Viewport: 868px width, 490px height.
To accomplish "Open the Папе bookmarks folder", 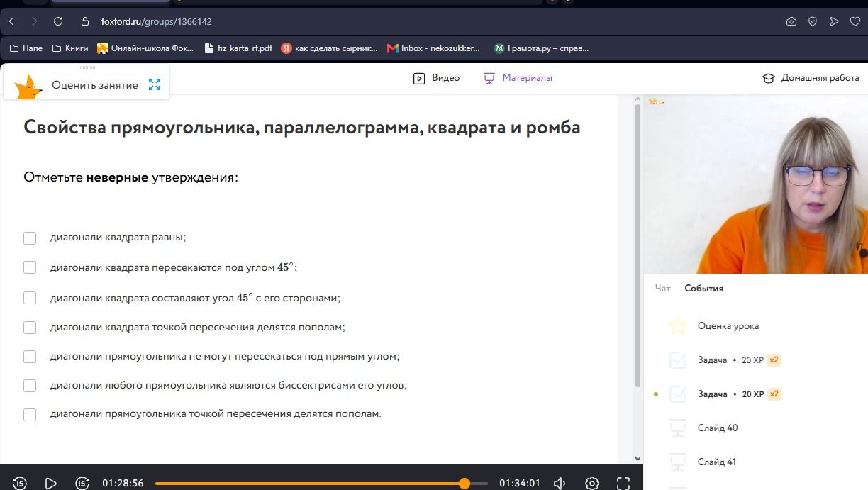I will (x=26, y=48).
